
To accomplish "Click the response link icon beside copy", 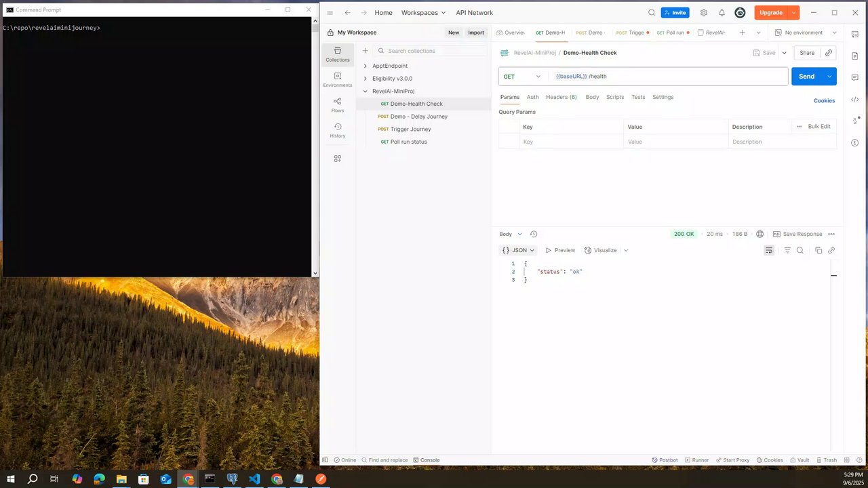I will click(831, 250).
